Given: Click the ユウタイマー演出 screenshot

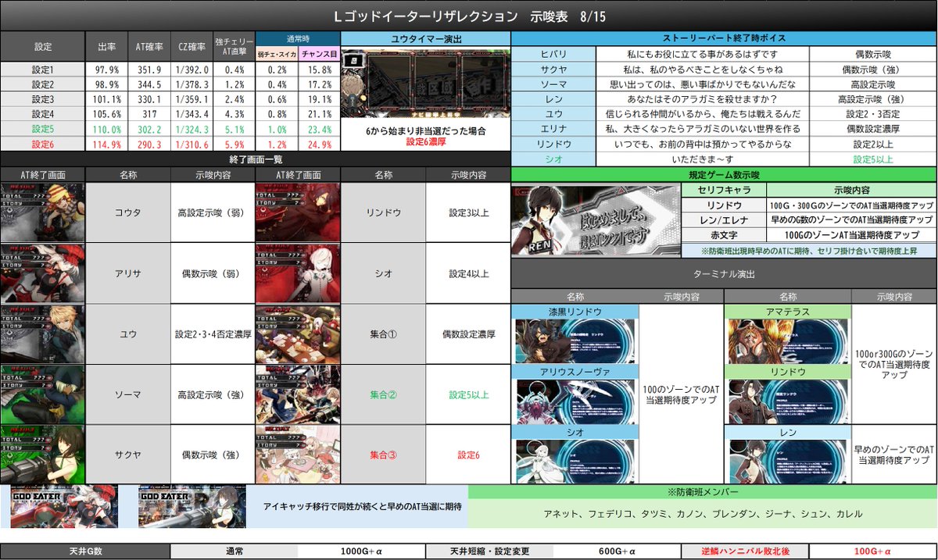Looking at the screenshot, I should point(425,82).
